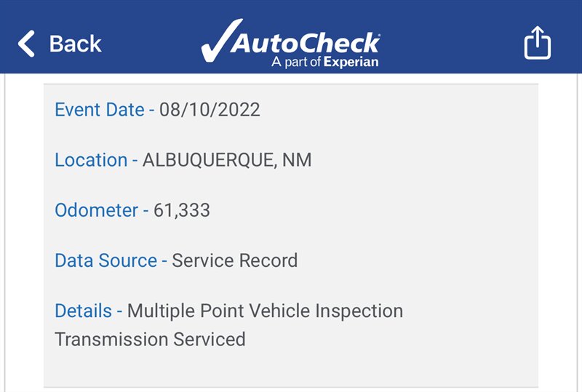Tap the back chevron arrow icon
582x392 pixels.
tap(26, 44)
